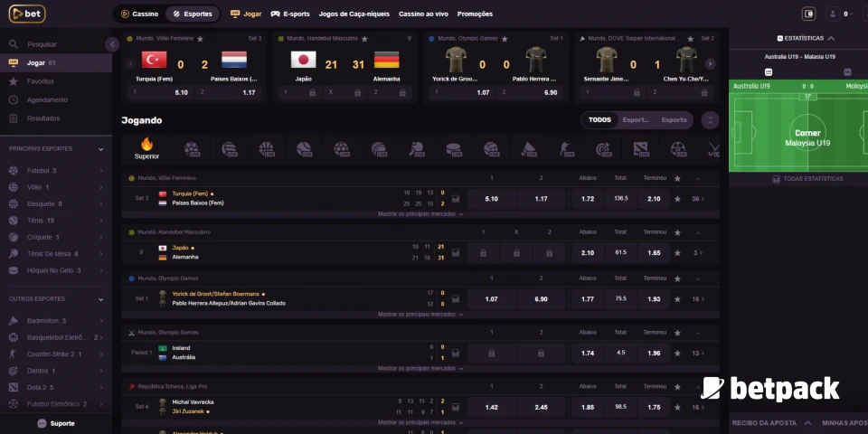Select the badminton shuttlecock live icon

tap(529, 149)
